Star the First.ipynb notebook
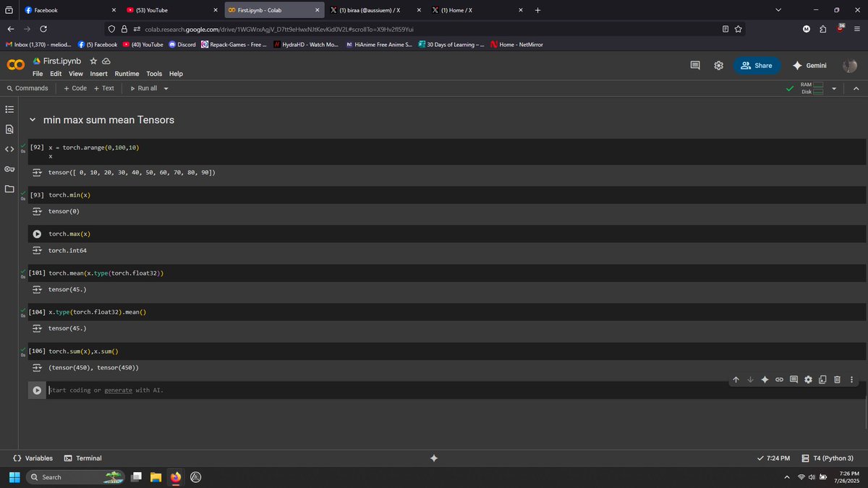This screenshot has height=488, width=868. pos(93,61)
